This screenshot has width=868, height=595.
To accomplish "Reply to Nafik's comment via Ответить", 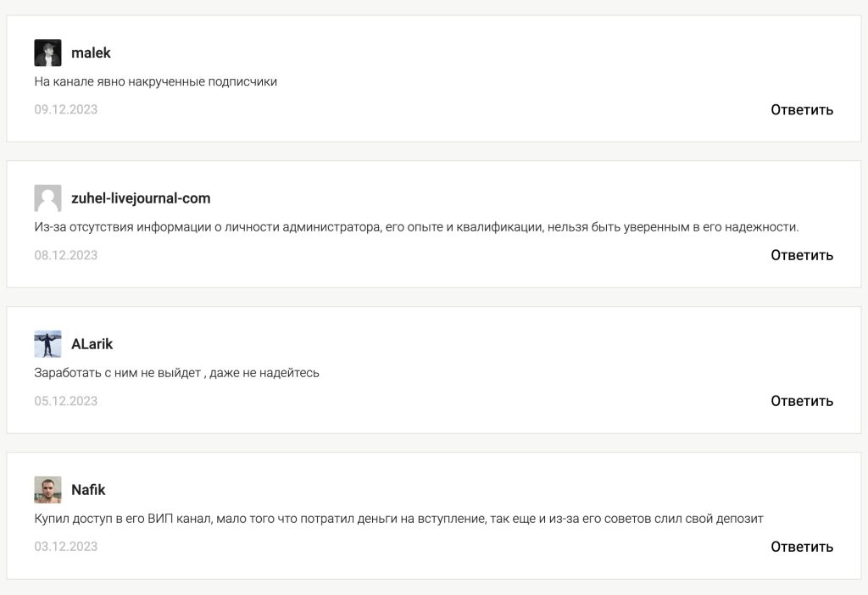I will click(802, 547).
